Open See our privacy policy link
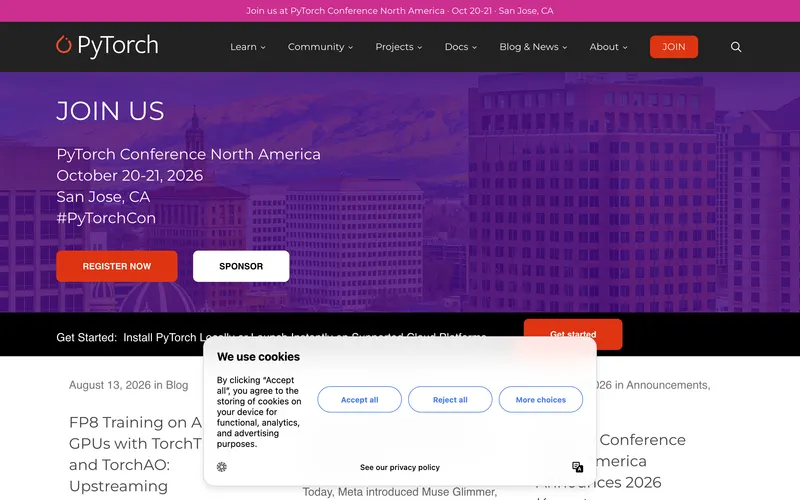 (x=399, y=467)
